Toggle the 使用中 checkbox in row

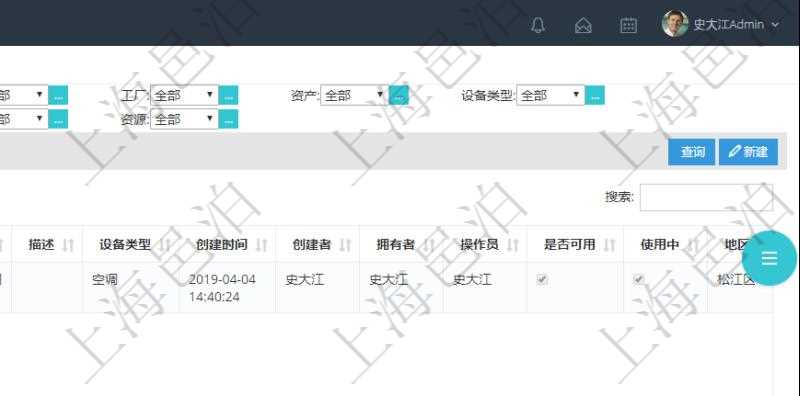point(638,280)
